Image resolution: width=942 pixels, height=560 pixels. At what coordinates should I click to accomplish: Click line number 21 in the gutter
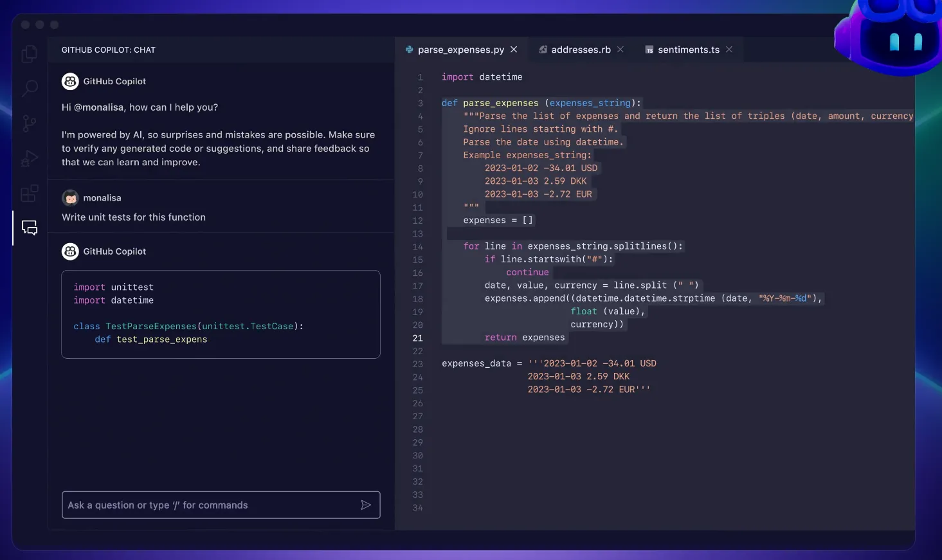[418, 338]
